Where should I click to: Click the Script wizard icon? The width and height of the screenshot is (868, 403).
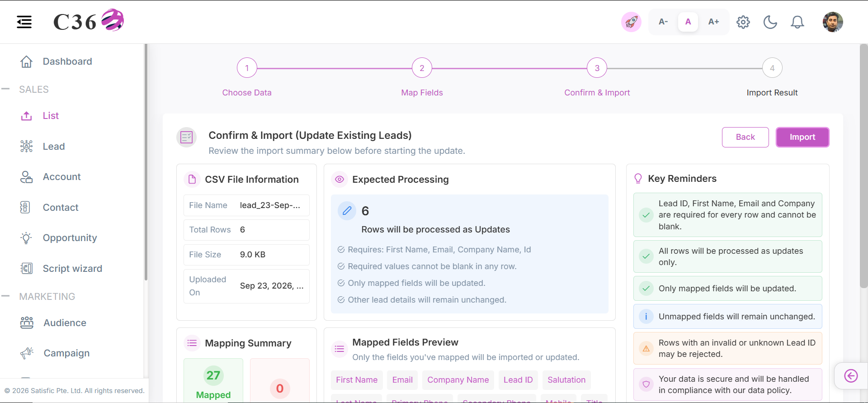tap(27, 268)
